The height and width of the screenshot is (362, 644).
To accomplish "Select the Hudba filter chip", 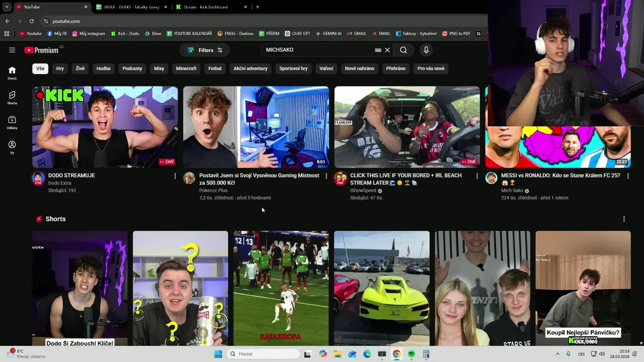I will [103, 68].
